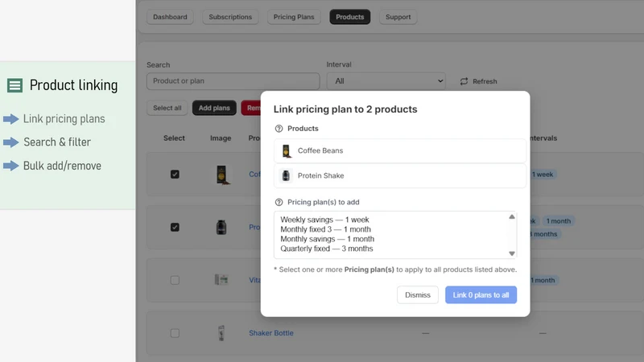Click the 1 month badge in Protein Shake row
Screen dimensions: 644x362
pyautogui.click(x=558, y=220)
